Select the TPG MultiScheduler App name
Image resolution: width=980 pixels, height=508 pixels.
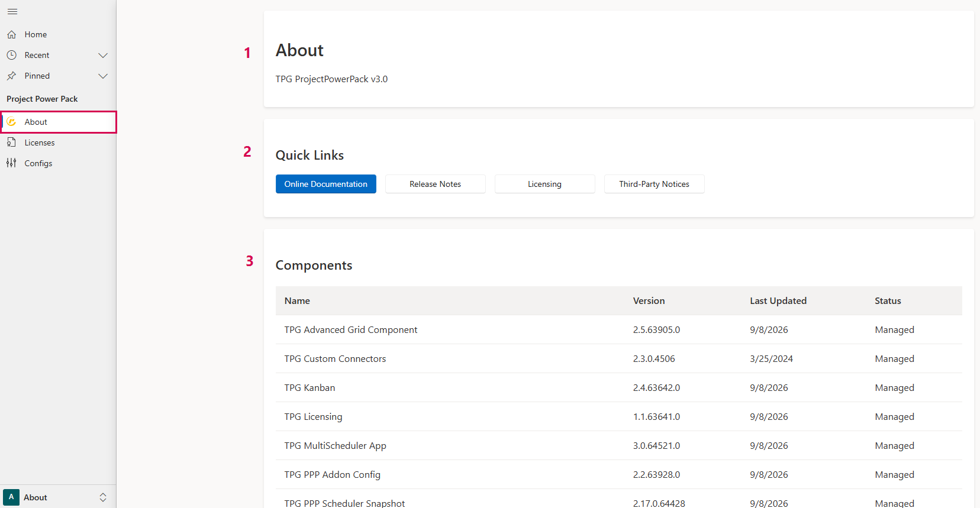tap(335, 446)
